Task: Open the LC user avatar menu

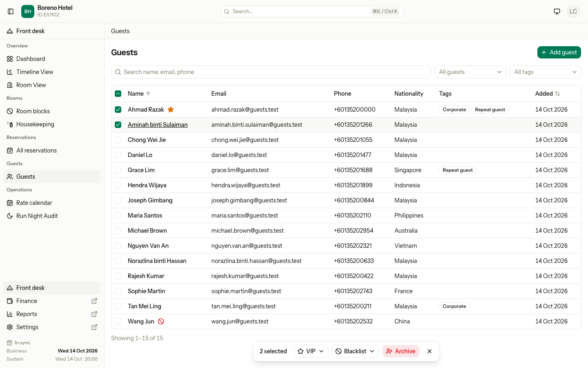Action: (x=573, y=11)
